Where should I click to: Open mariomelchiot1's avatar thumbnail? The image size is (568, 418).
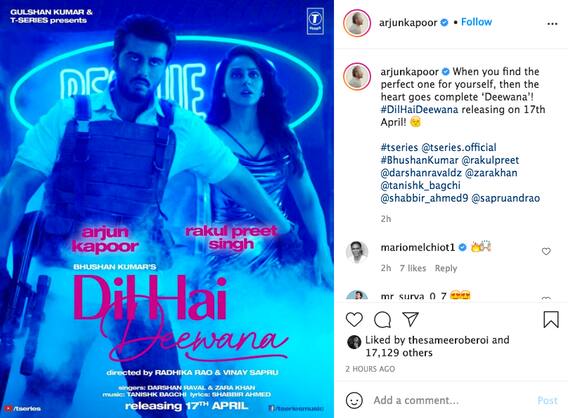[357, 251]
